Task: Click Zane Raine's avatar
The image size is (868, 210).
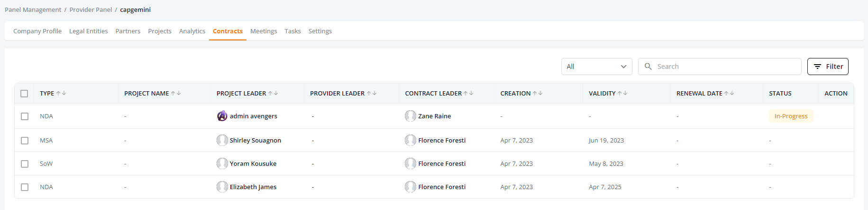Action: [411, 116]
